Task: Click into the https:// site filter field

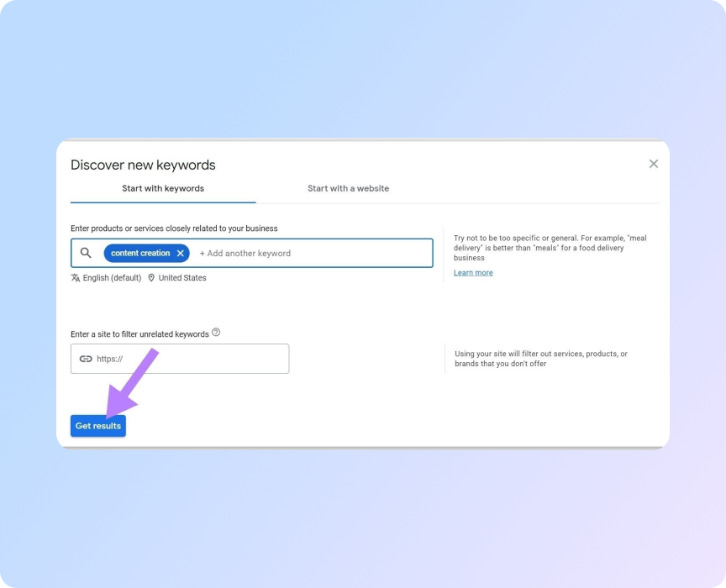Action: (189, 359)
